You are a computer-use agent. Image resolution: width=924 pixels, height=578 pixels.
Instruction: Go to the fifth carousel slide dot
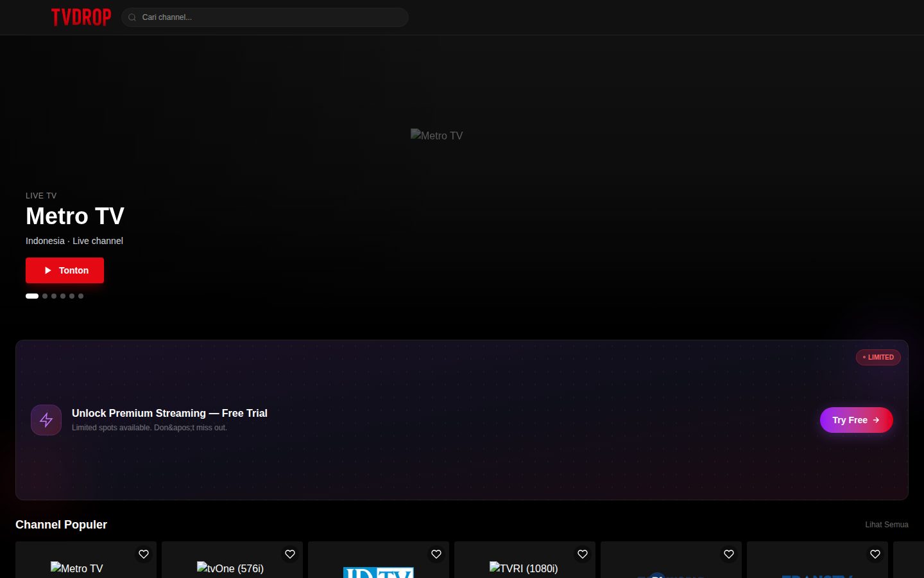click(72, 296)
